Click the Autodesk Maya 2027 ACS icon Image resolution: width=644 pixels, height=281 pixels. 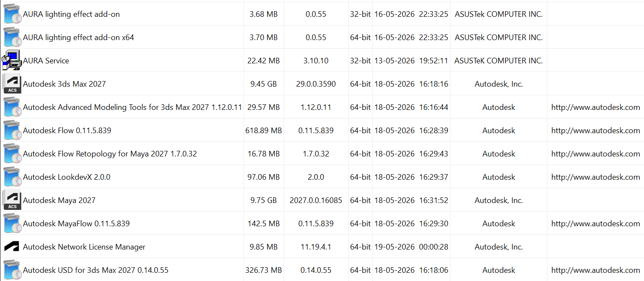point(12,200)
